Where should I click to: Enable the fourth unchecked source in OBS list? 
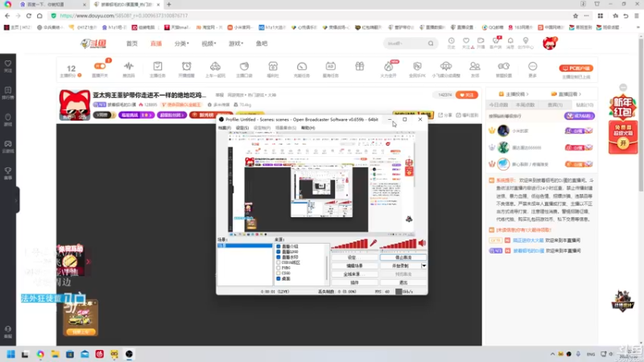pyautogui.click(x=279, y=262)
